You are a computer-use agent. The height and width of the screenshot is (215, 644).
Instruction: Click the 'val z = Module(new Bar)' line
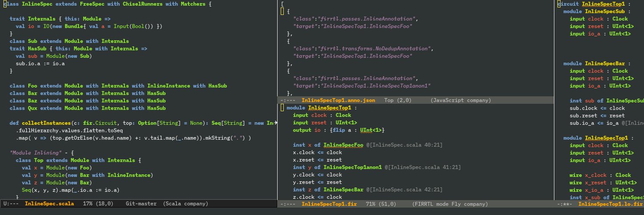tap(57, 183)
